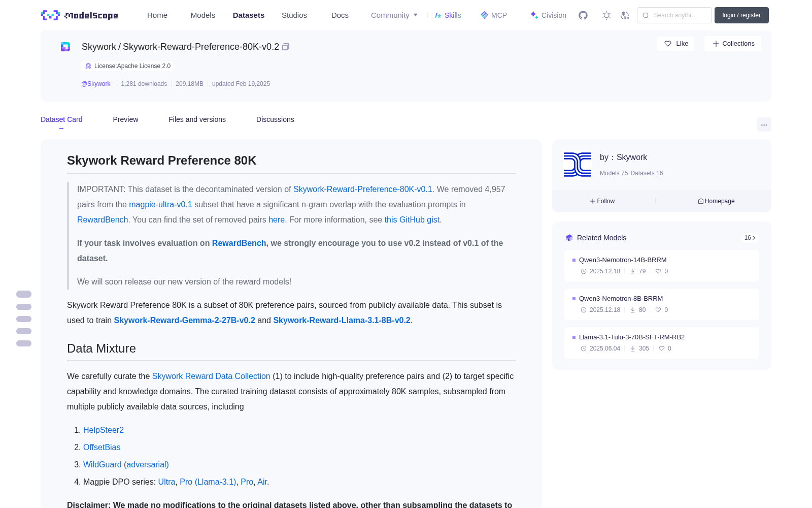Open the OffsetBias dataset link
812x508 pixels.
[102, 447]
